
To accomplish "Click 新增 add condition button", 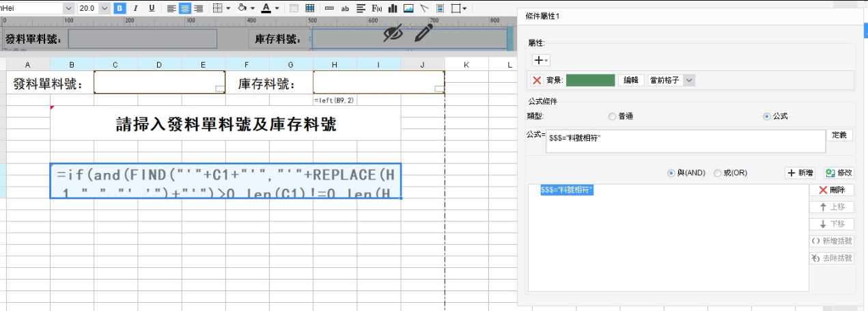I will (800, 173).
